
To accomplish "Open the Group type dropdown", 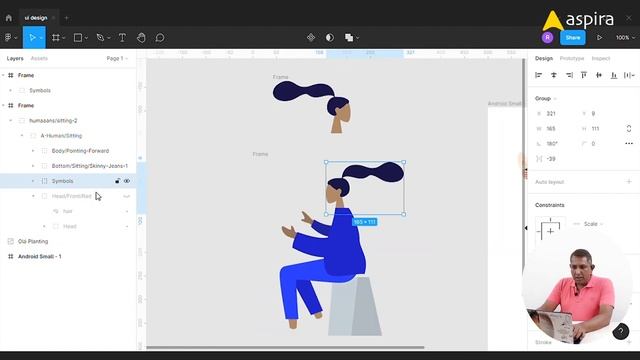I will (546, 98).
